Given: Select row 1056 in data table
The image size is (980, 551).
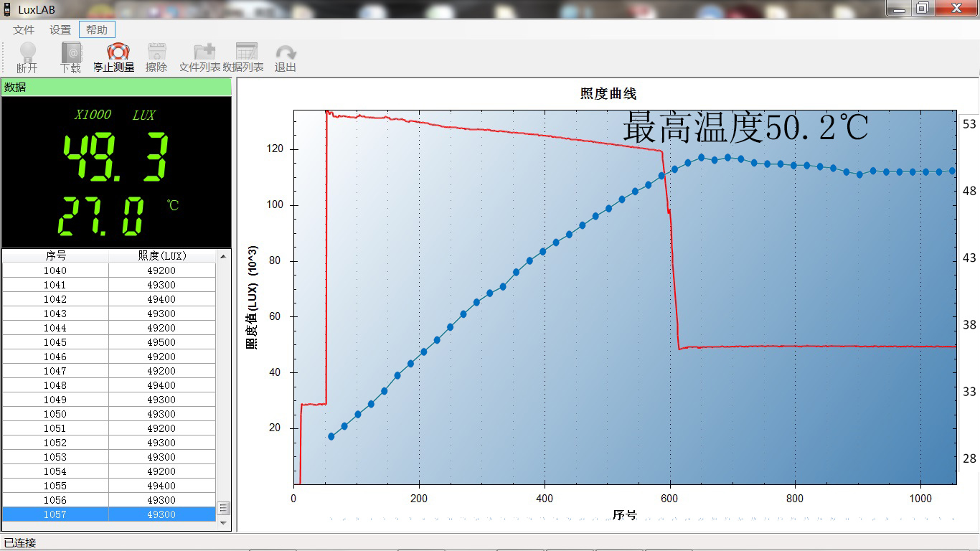Looking at the screenshot, I should (109, 500).
